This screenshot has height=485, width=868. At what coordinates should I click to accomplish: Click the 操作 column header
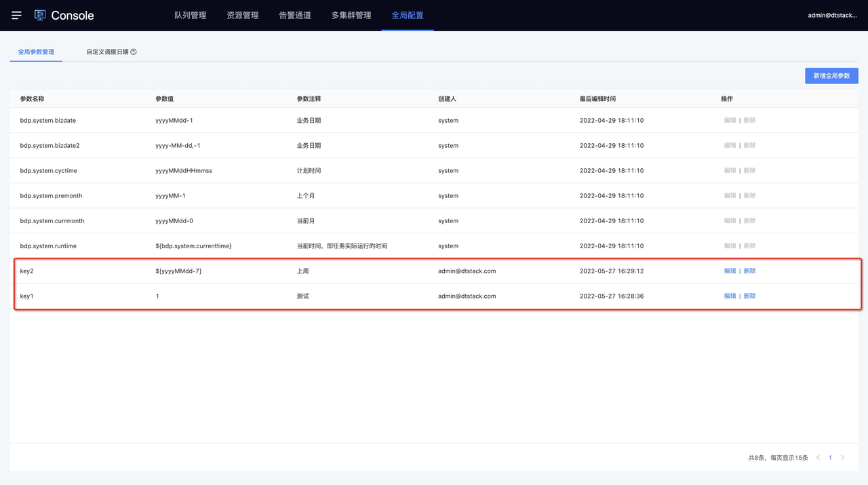[x=727, y=99]
